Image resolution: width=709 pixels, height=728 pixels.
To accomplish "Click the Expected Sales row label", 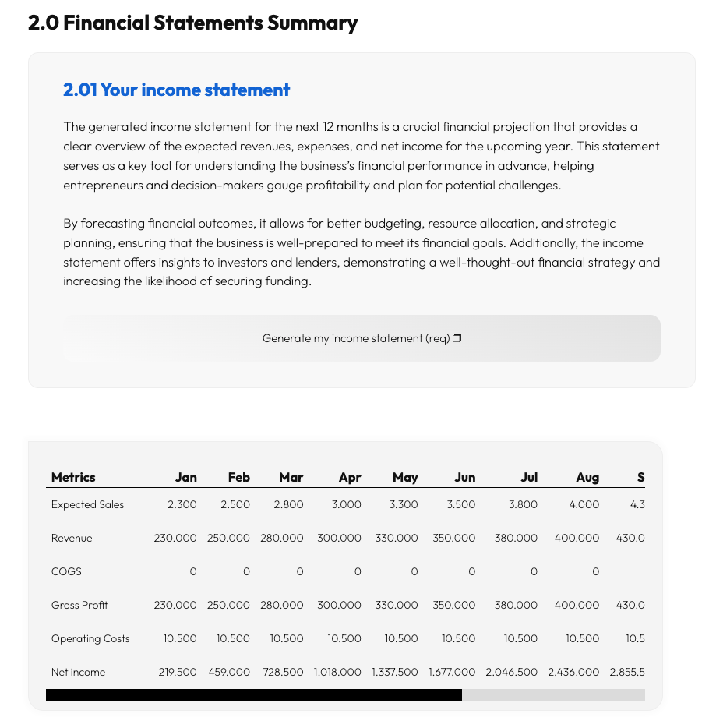I will [x=87, y=504].
